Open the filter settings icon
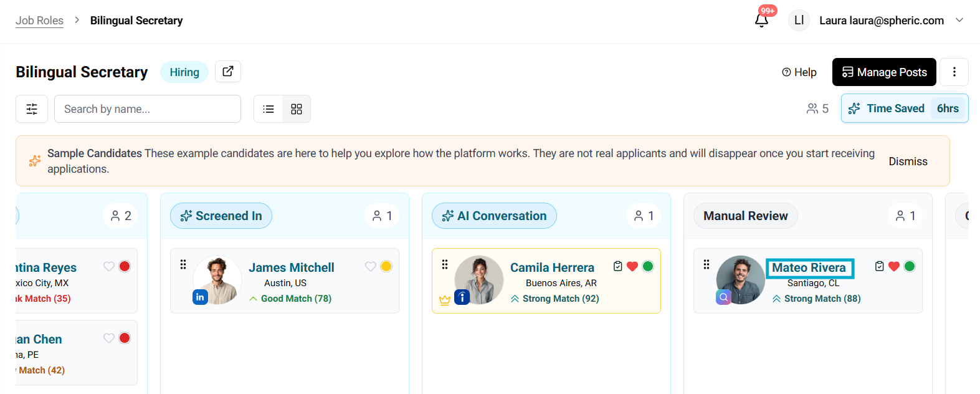Image resolution: width=980 pixels, height=394 pixels. click(32, 109)
